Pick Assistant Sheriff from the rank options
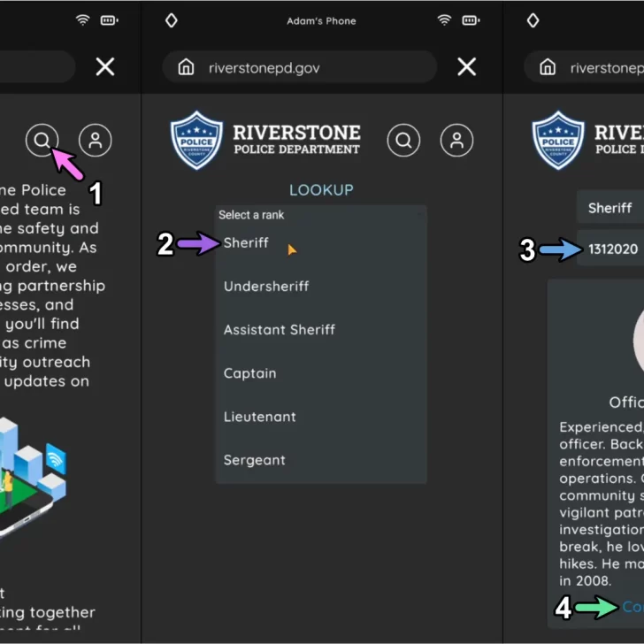The width and height of the screenshot is (644, 644). [x=280, y=330]
